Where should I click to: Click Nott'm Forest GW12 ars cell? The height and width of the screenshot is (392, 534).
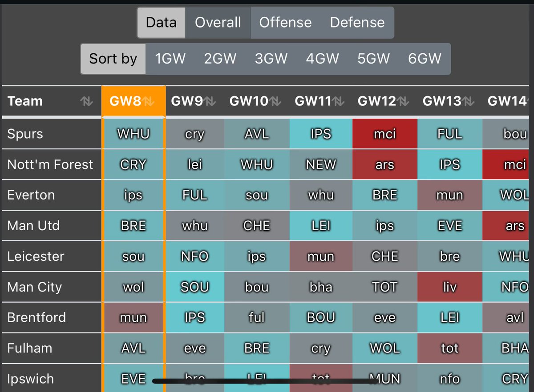click(385, 164)
